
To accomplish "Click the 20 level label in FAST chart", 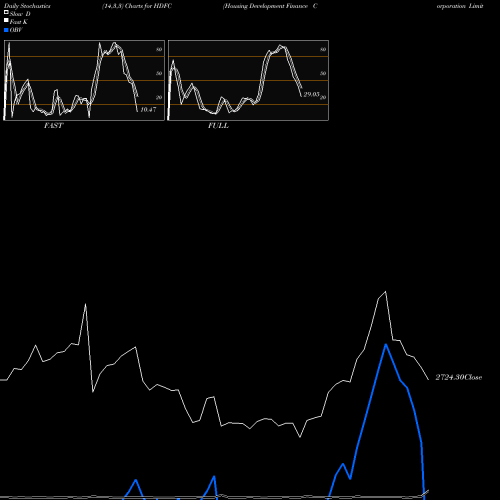I will tap(159, 97).
